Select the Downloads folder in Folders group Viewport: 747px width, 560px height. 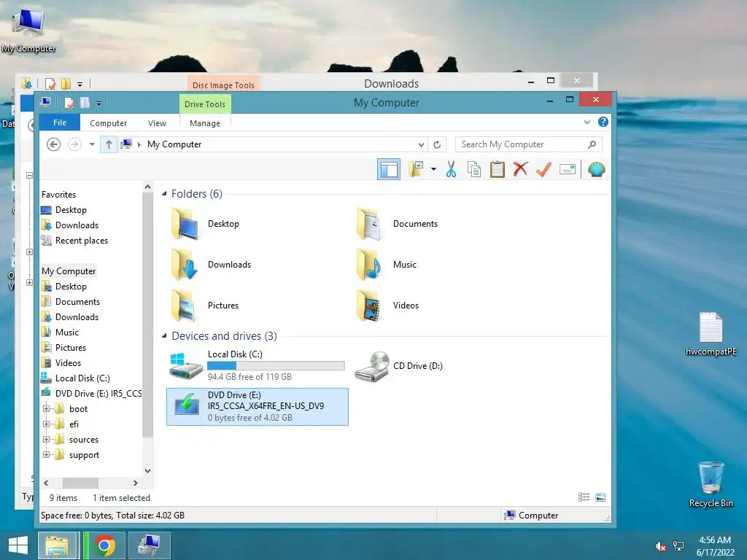pyautogui.click(x=212, y=265)
